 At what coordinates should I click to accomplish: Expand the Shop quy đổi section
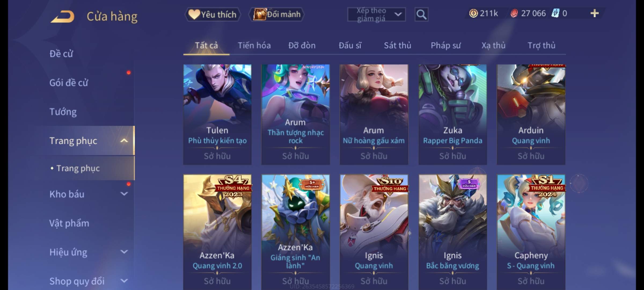click(x=124, y=281)
